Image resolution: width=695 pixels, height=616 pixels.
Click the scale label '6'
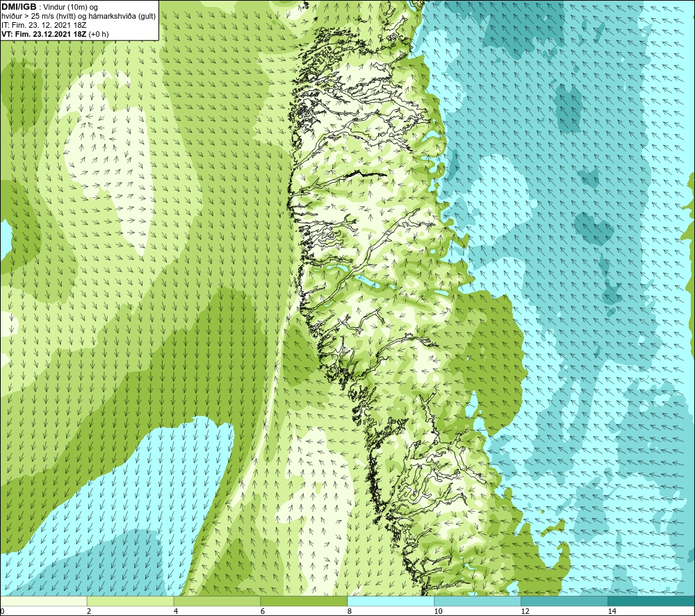tap(263, 612)
